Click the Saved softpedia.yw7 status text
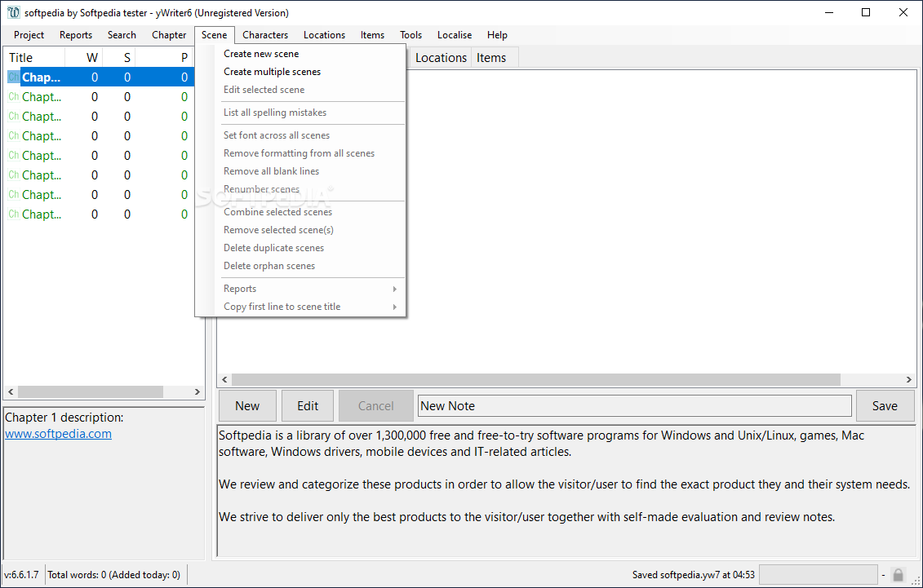The image size is (923, 588). point(693,574)
